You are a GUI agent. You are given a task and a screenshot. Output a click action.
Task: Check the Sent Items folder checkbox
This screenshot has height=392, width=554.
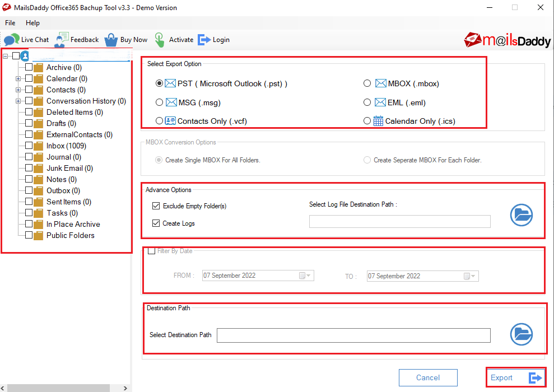pos(29,201)
